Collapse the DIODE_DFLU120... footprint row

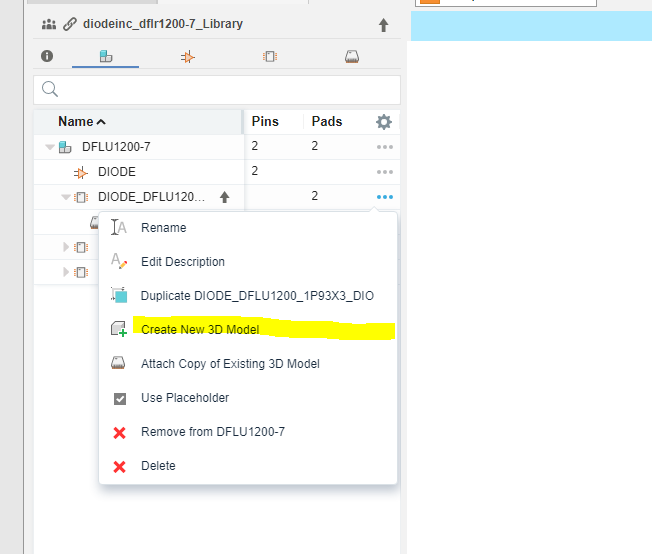[66, 197]
